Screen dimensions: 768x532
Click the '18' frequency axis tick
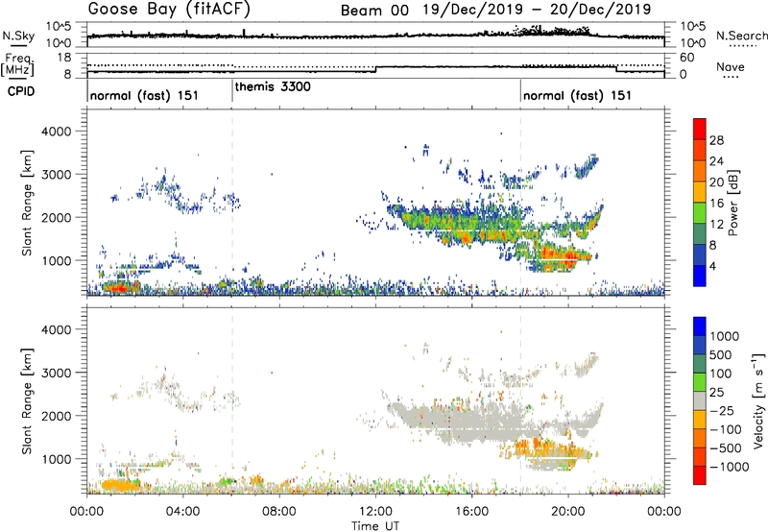coord(63,58)
